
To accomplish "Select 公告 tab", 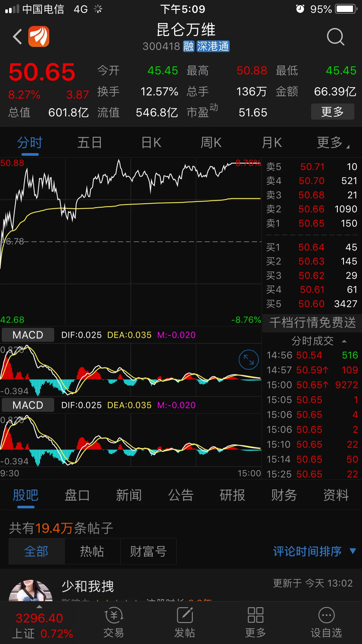I will pyautogui.click(x=181, y=495).
